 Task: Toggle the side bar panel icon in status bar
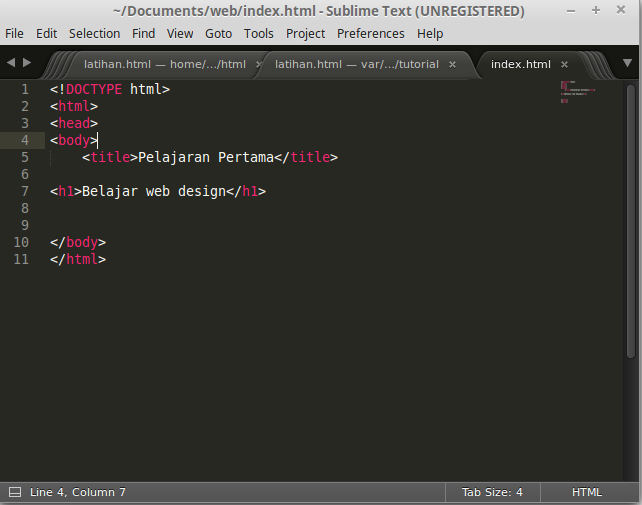point(15,492)
